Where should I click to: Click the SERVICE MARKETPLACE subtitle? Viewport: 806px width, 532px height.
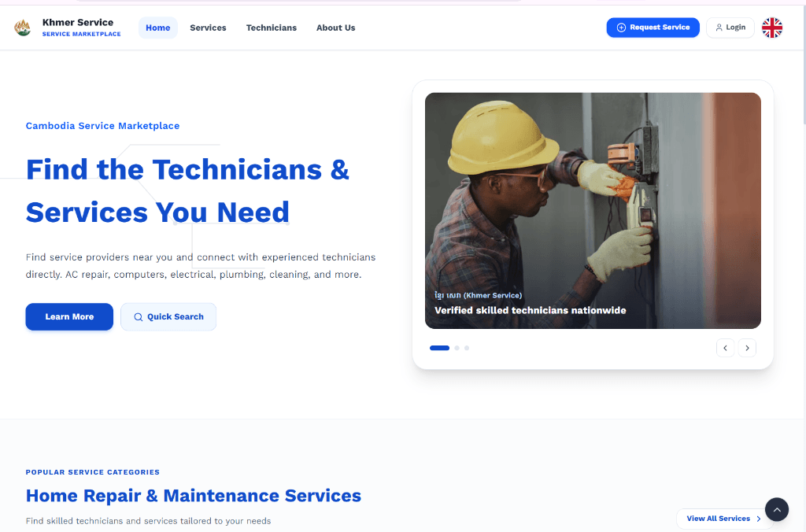[x=81, y=34]
